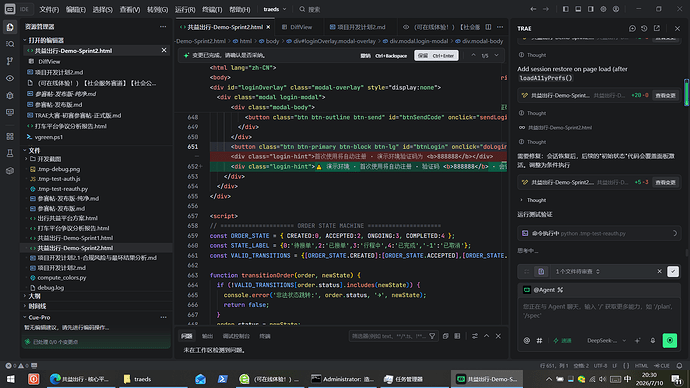The image size is (690, 388).
Task: Open the Testing flask icon in activity bar
Action: pos(10,154)
